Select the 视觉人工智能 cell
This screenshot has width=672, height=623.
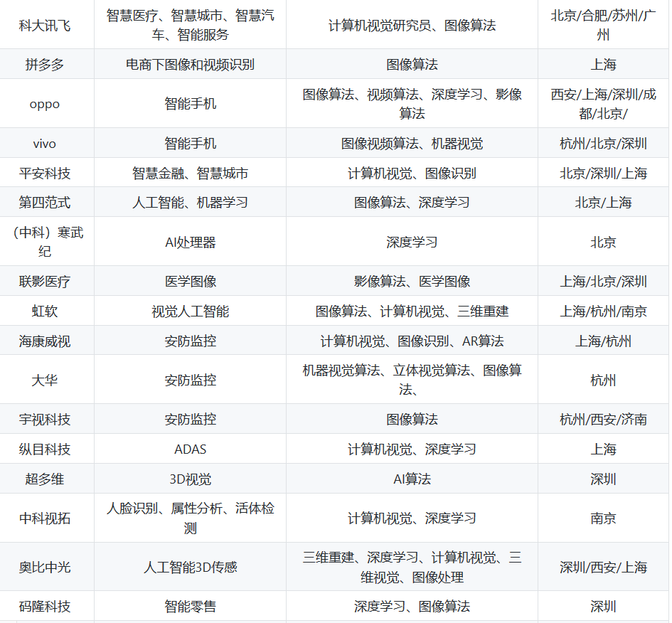[191, 311]
